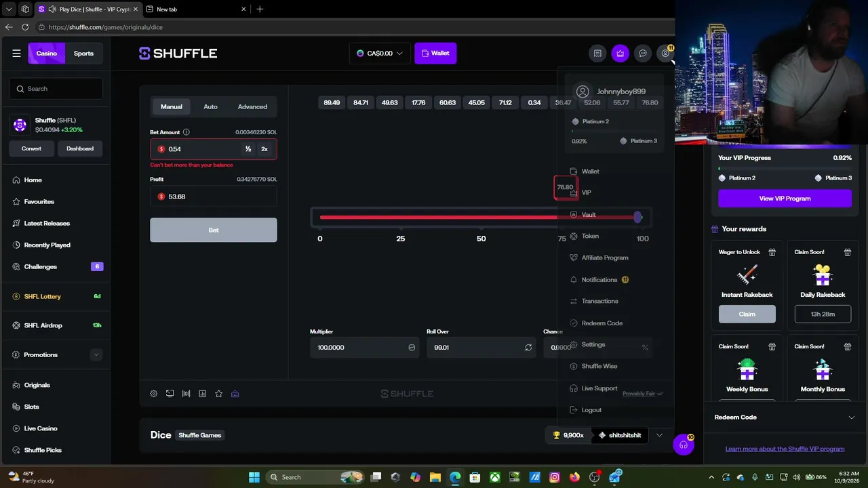Halve the bet with the ½ button
The height and width of the screenshot is (488, 868).
248,149
